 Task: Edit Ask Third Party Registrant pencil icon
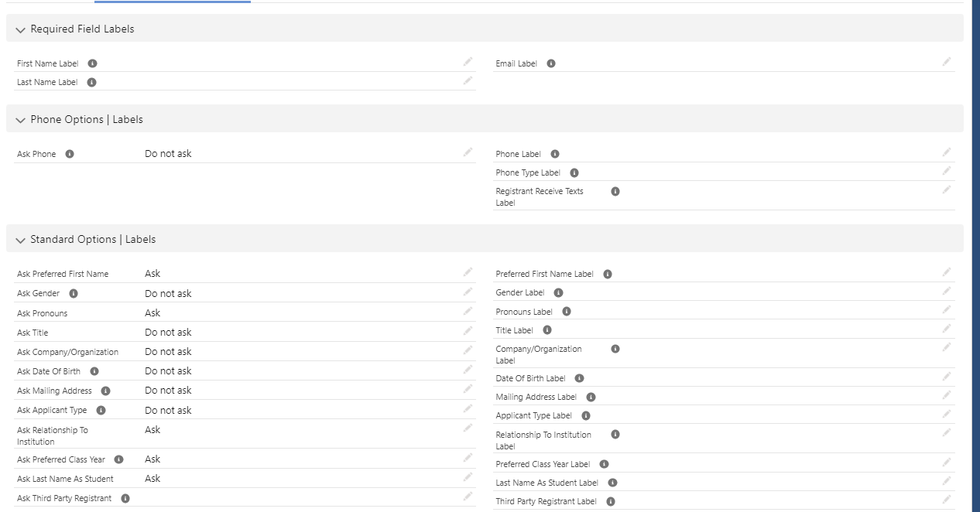point(468,496)
